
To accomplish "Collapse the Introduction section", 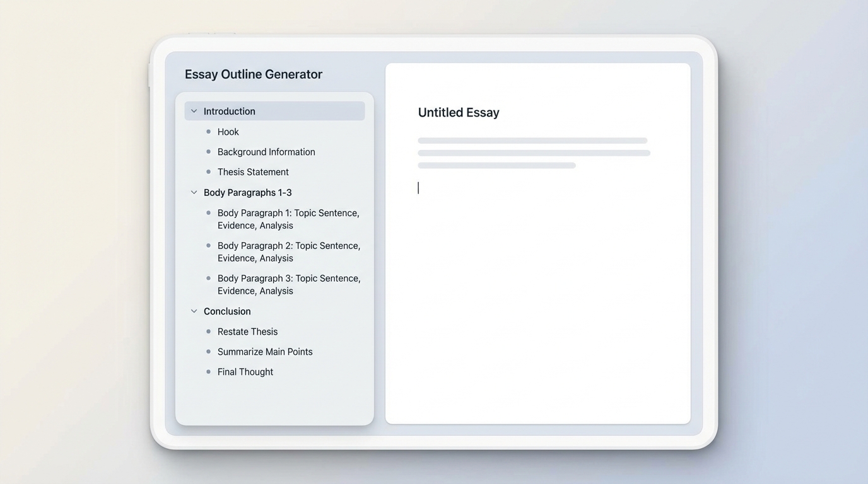I will click(x=194, y=110).
